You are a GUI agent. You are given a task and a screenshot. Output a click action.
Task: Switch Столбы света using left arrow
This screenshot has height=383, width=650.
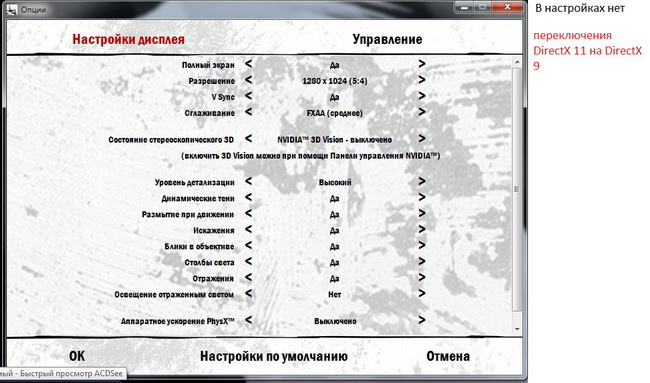(x=248, y=262)
